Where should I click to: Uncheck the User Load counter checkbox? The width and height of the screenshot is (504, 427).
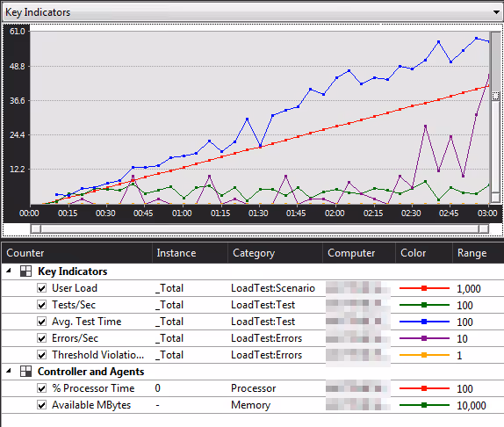coord(42,288)
